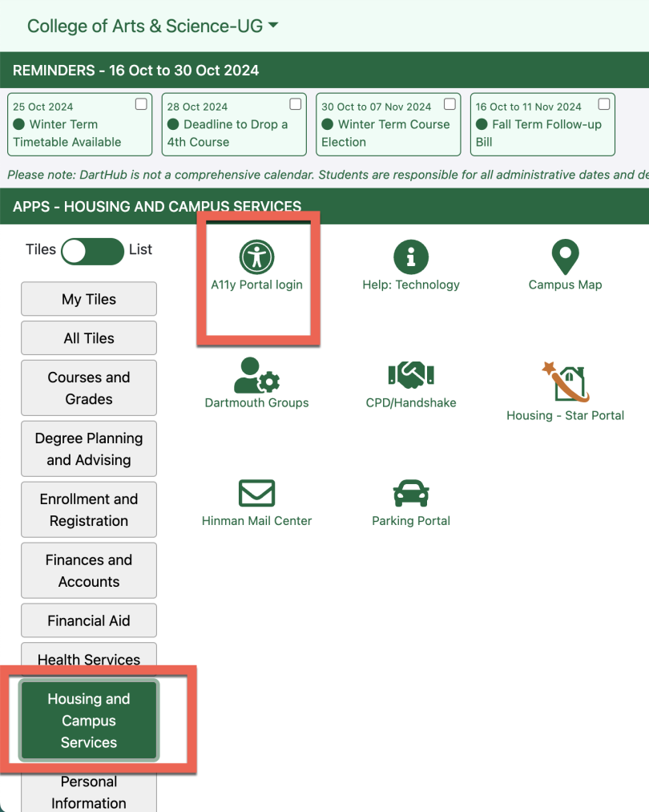The image size is (649, 812).
Task: Click the DartHub not comprehensive calendar note
Action: [x=329, y=175]
